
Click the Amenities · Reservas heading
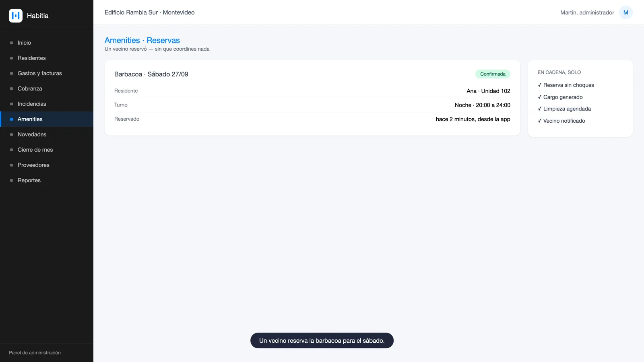point(142,40)
